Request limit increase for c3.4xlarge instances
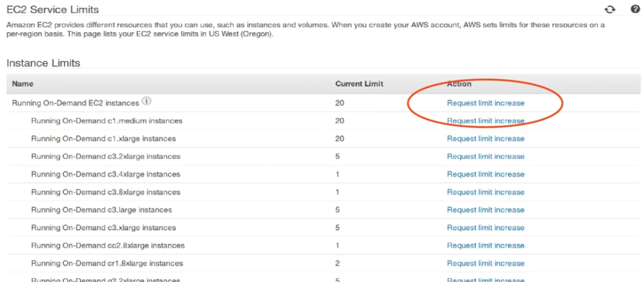 tap(486, 174)
